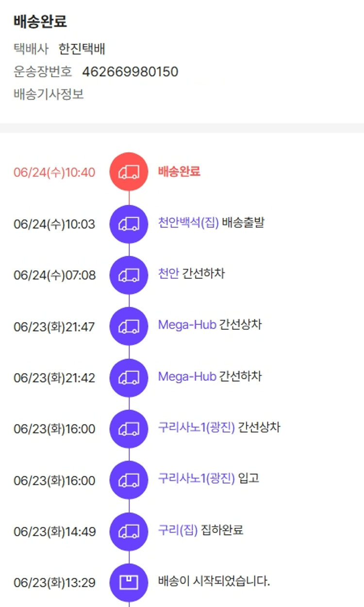Open the 천안 location link

click(x=168, y=274)
